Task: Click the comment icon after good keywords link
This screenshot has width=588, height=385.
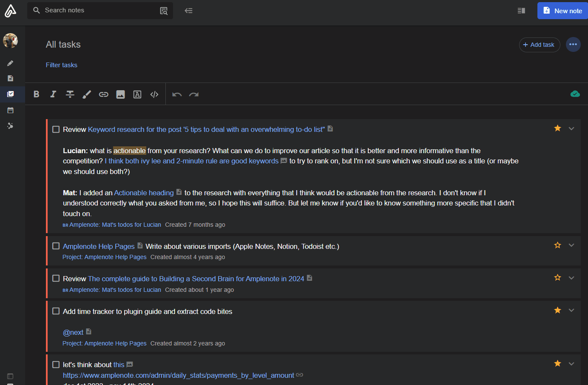Action: (284, 161)
